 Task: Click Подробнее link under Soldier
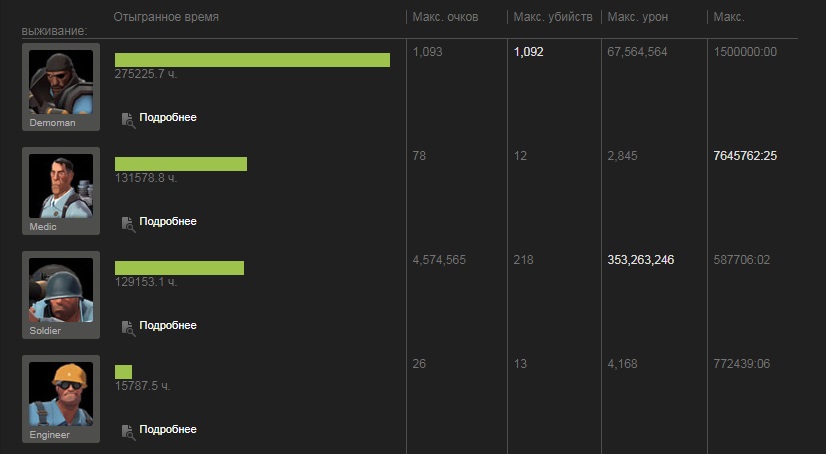tap(168, 325)
